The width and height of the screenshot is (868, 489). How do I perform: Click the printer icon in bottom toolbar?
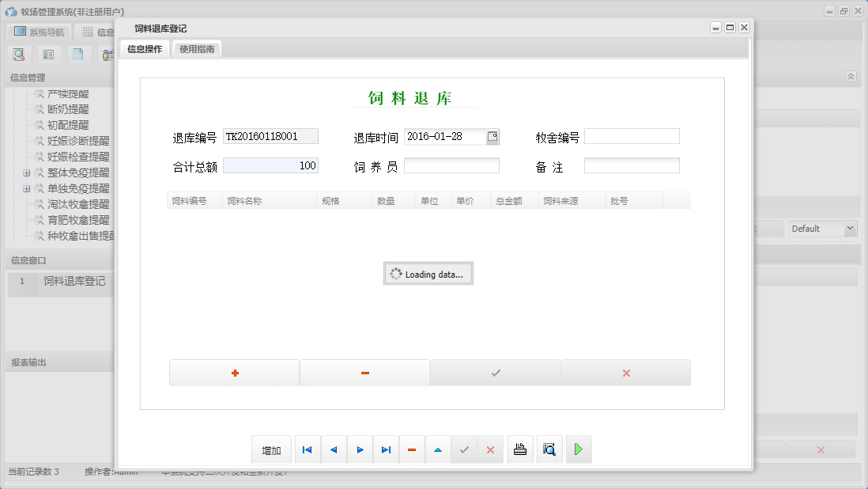[x=519, y=449]
